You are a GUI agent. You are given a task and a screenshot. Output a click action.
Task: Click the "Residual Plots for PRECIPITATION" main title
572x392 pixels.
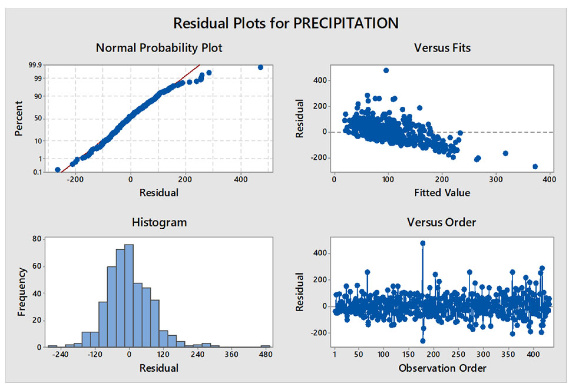(x=286, y=23)
